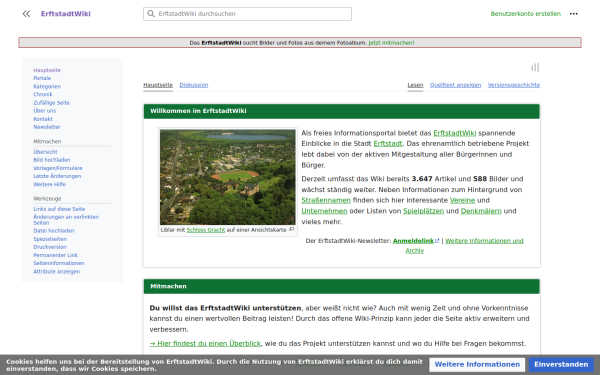
Task: Open Links auf diese Seite
Action: pyautogui.click(x=59, y=209)
